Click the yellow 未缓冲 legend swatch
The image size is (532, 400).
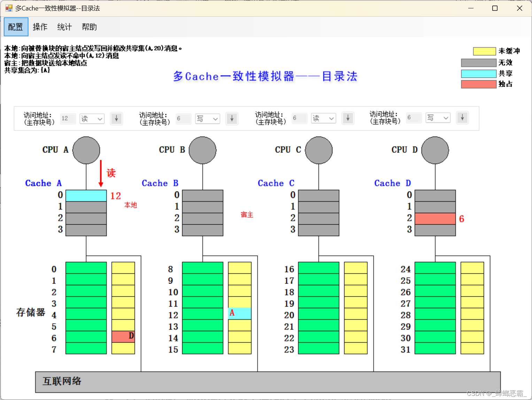pos(484,52)
